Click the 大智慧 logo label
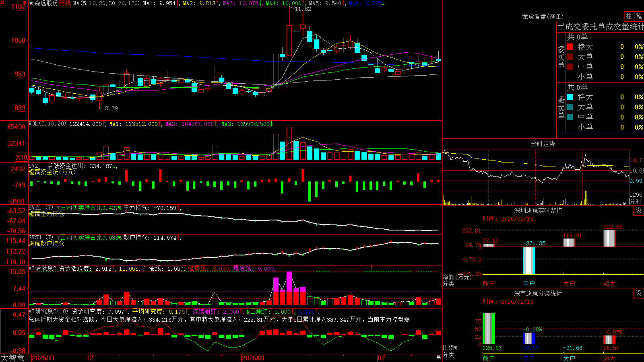Image resolution: width=644 pixels, height=362 pixels. coord(12,358)
